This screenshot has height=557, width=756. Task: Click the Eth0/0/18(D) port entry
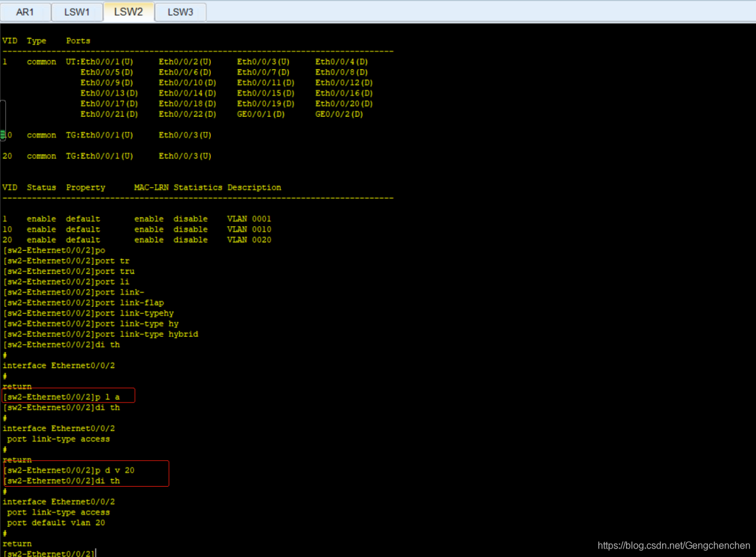(188, 103)
